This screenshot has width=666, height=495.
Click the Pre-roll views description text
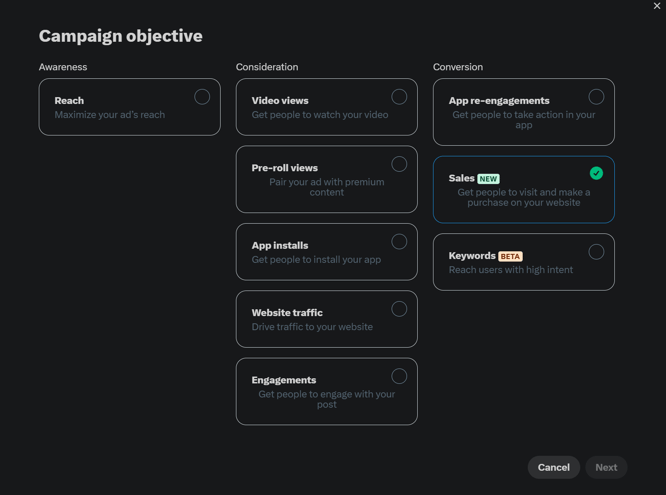click(x=327, y=187)
